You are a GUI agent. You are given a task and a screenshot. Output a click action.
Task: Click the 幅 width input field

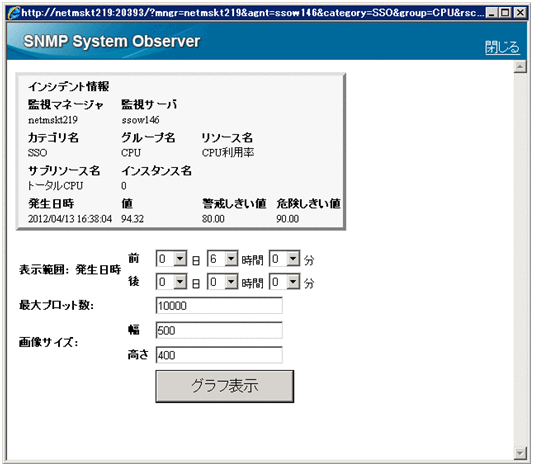coord(219,330)
